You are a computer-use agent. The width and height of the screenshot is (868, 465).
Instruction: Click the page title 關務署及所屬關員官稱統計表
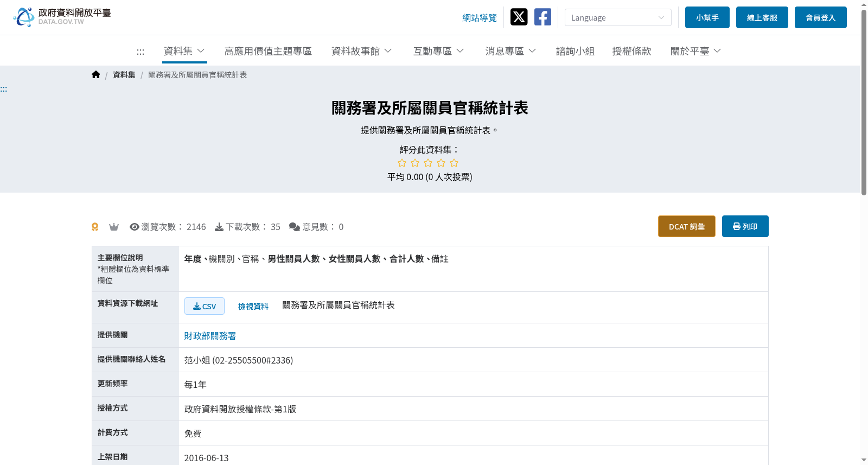(430, 108)
